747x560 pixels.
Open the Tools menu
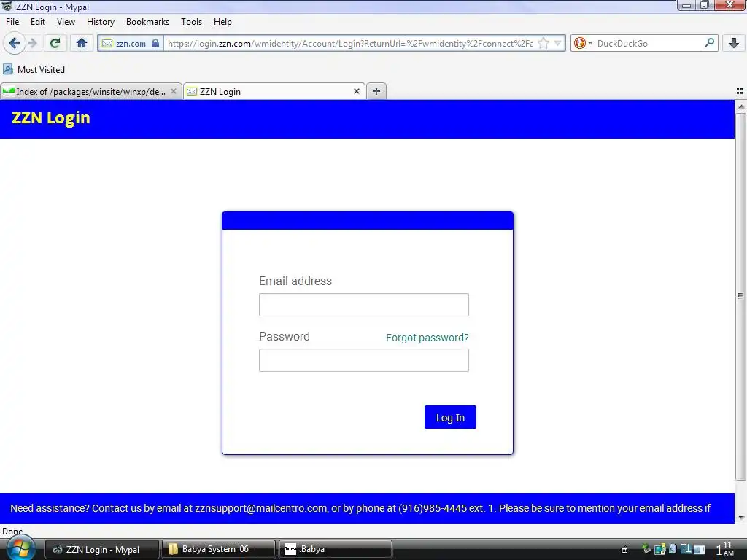click(x=191, y=22)
